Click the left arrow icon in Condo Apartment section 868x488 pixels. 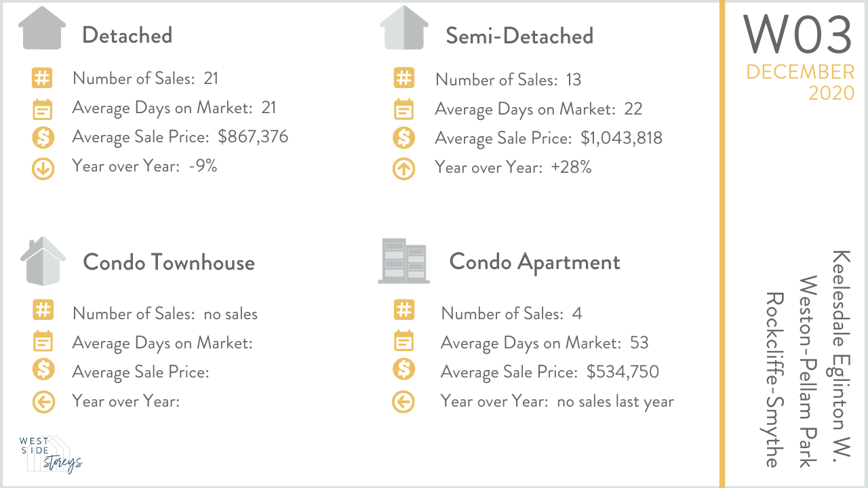click(403, 402)
